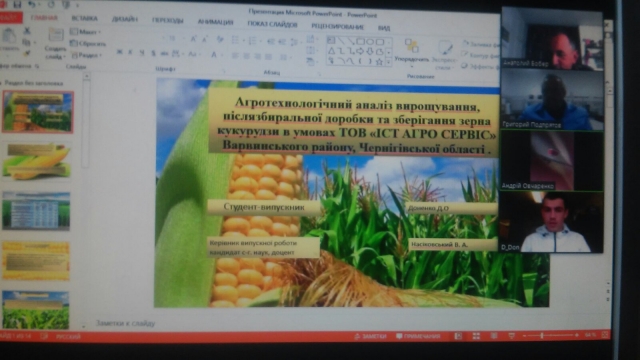Align text left
Screen dimensions: 640x360
[236, 56]
